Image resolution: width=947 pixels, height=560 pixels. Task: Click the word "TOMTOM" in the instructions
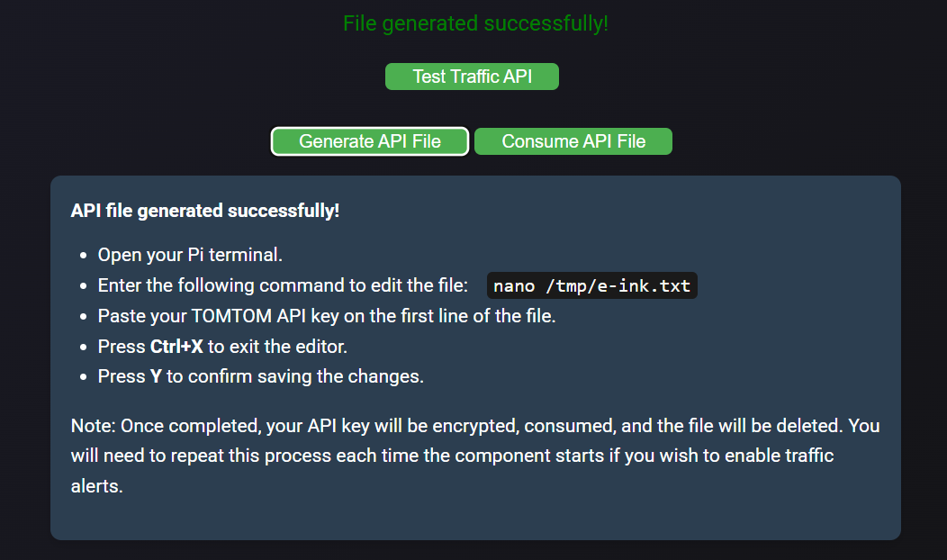[x=240, y=316]
